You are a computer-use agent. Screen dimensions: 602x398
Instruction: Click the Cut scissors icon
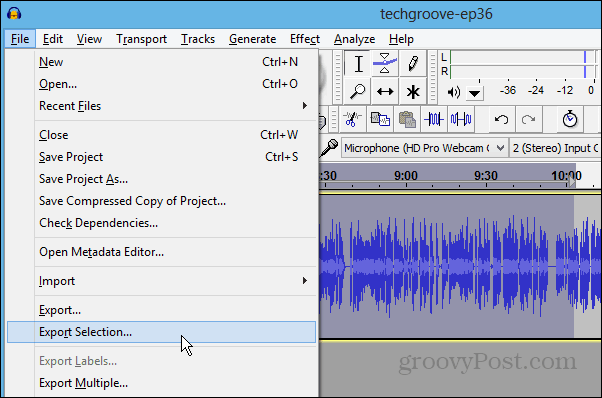pyautogui.click(x=352, y=119)
